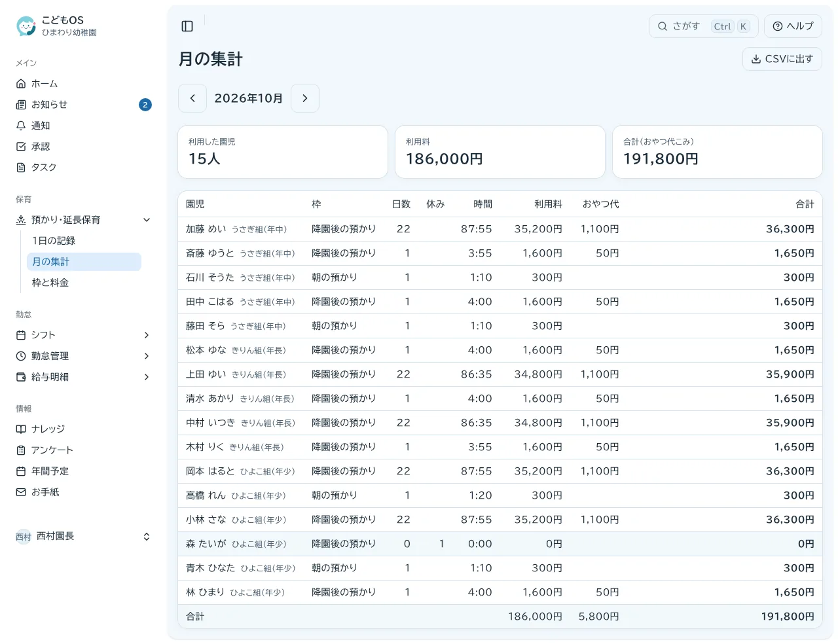Export with CSVに出す
The image size is (838, 644).
point(782,59)
